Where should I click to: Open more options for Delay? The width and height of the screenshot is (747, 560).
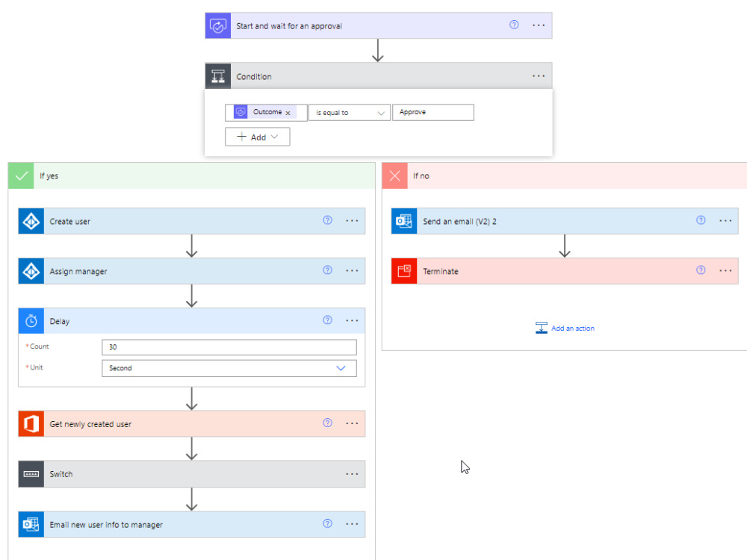point(352,320)
